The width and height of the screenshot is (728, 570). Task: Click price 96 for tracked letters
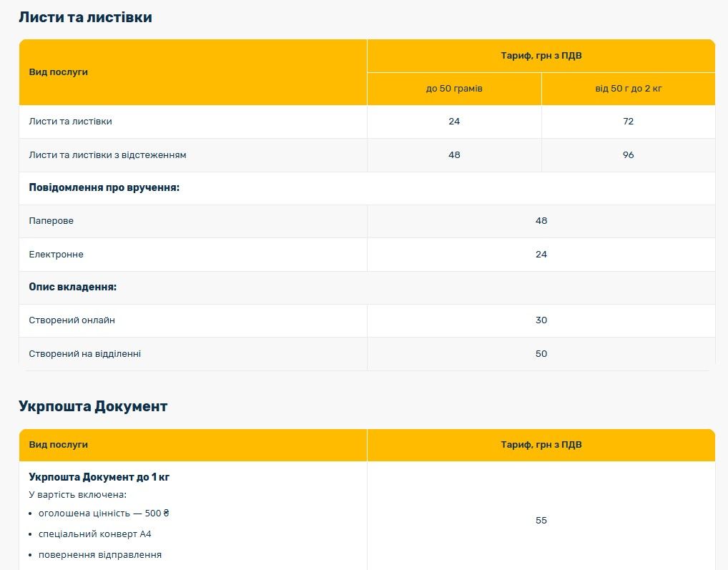coord(628,154)
